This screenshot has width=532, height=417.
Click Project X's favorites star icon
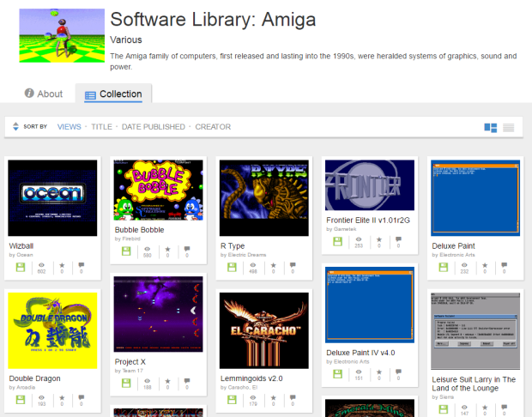click(x=167, y=381)
